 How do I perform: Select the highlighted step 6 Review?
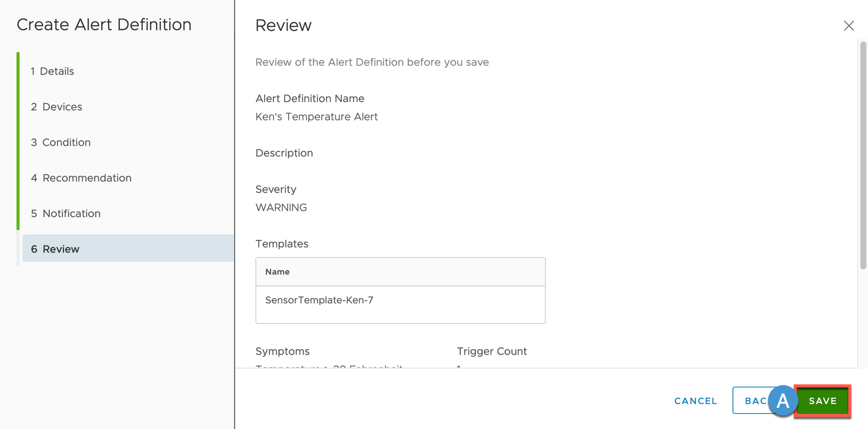[55, 249]
